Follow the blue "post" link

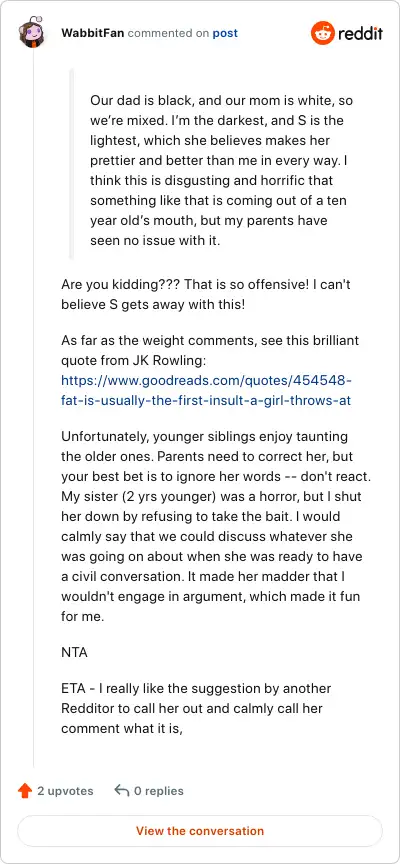225,33
